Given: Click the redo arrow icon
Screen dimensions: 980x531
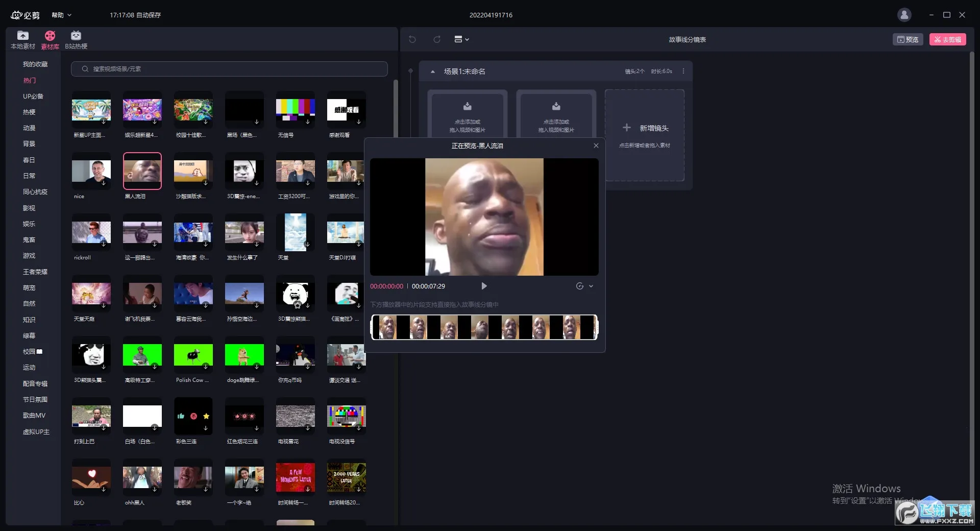Looking at the screenshot, I should [437, 39].
